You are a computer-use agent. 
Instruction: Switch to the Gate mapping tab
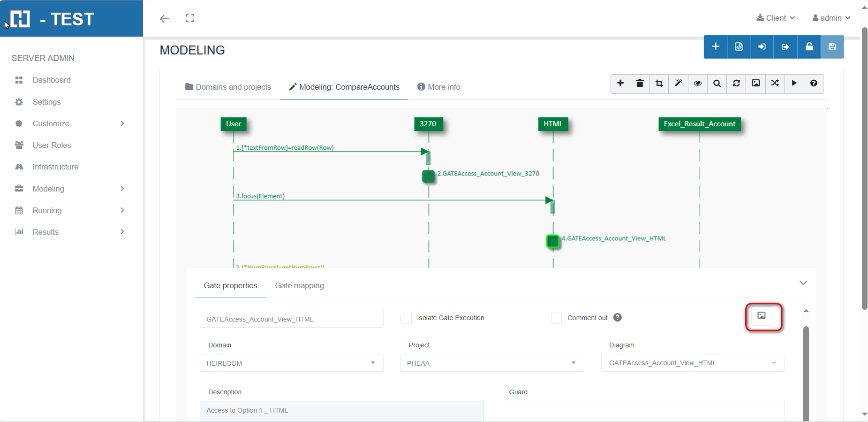coord(299,285)
